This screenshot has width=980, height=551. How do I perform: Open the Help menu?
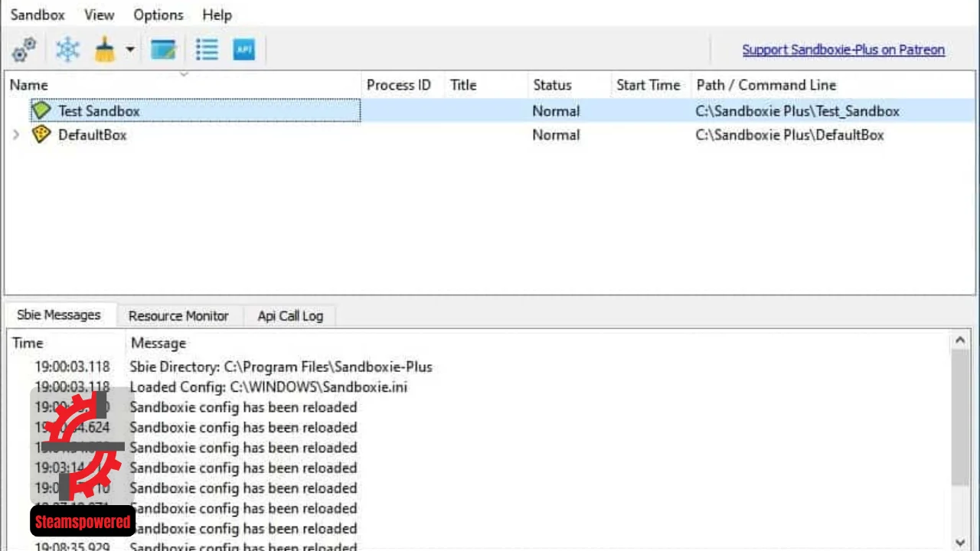coord(217,15)
